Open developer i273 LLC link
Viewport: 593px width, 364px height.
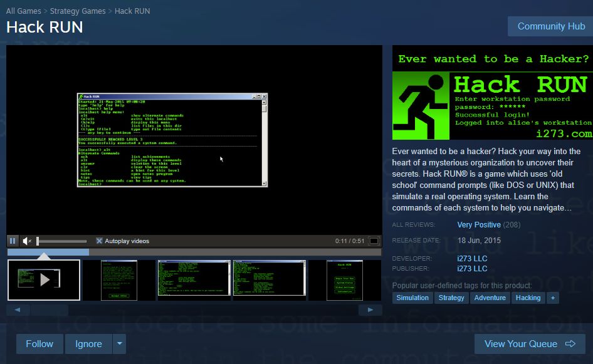point(472,259)
